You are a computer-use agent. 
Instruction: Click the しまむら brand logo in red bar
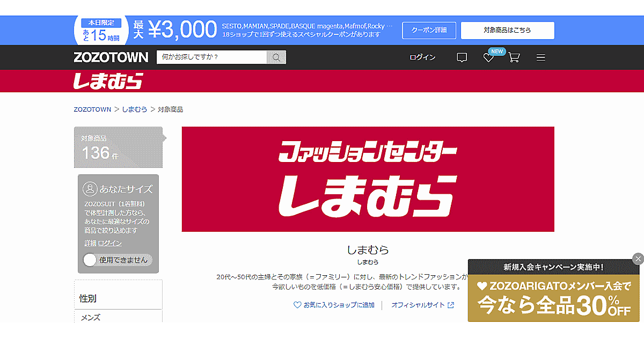(108, 81)
